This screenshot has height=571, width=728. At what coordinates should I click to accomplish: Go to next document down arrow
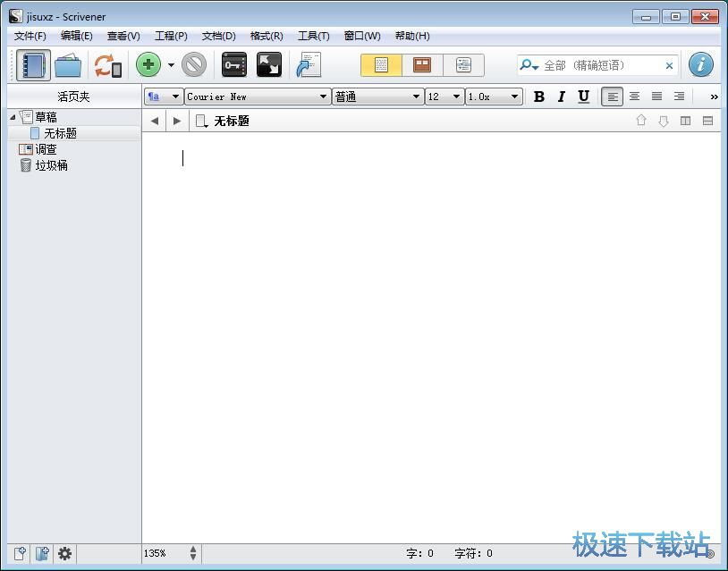(x=664, y=121)
